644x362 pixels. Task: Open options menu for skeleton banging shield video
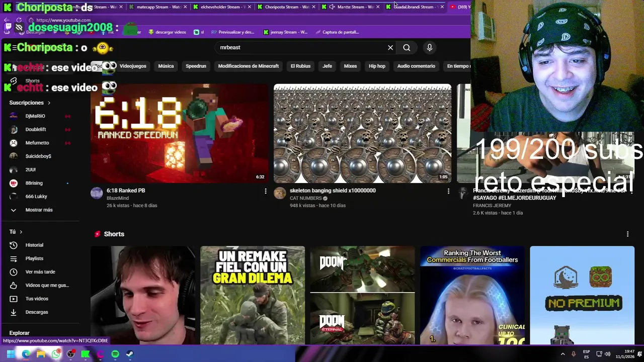click(448, 191)
